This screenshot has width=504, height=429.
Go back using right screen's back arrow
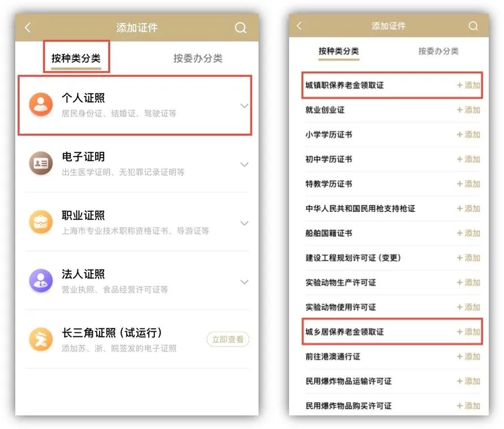coord(299,25)
